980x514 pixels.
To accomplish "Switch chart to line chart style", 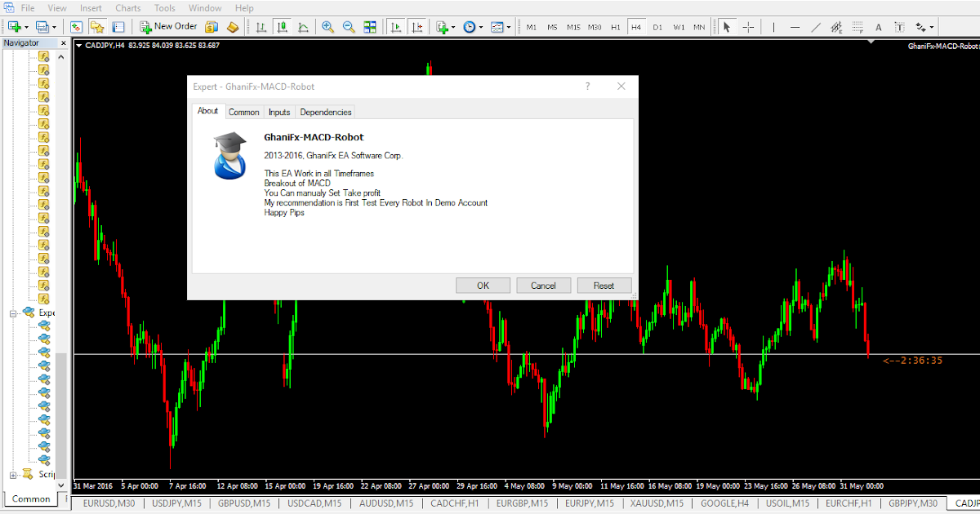I will [x=303, y=27].
